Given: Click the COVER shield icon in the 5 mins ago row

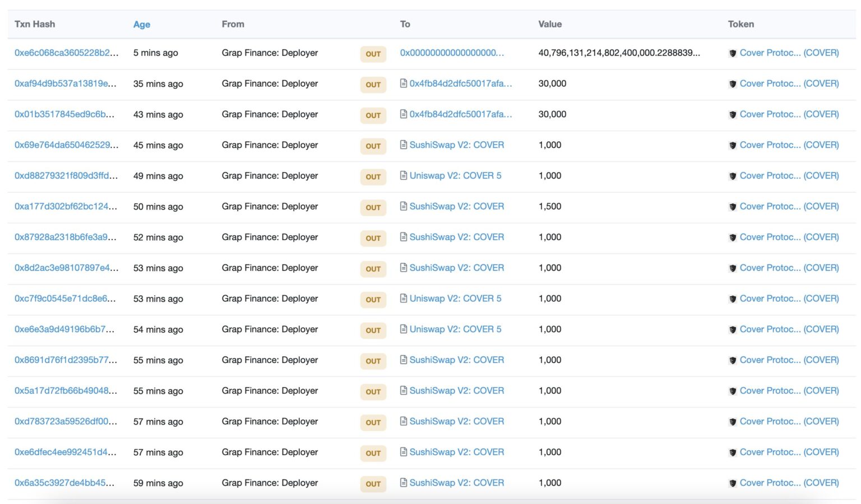Looking at the screenshot, I should click(732, 53).
